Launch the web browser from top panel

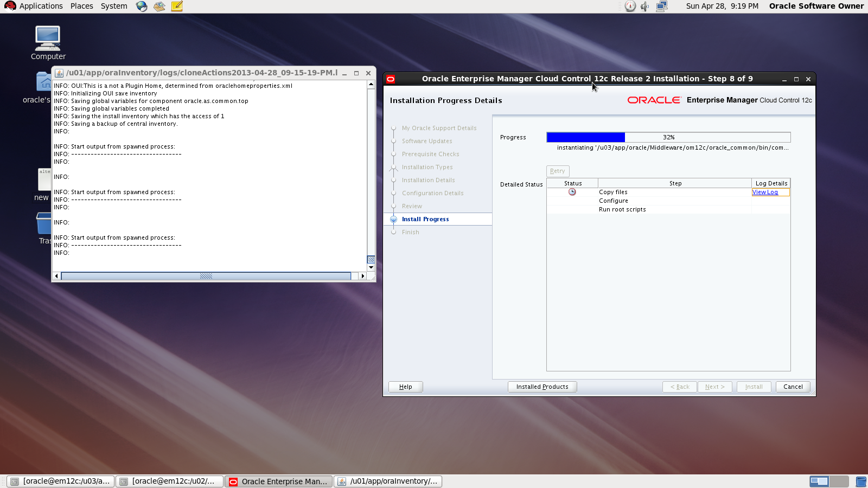[x=142, y=7]
